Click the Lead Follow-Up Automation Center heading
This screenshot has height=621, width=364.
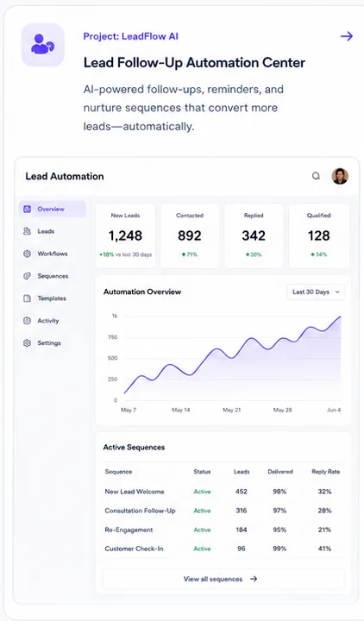coord(194,63)
